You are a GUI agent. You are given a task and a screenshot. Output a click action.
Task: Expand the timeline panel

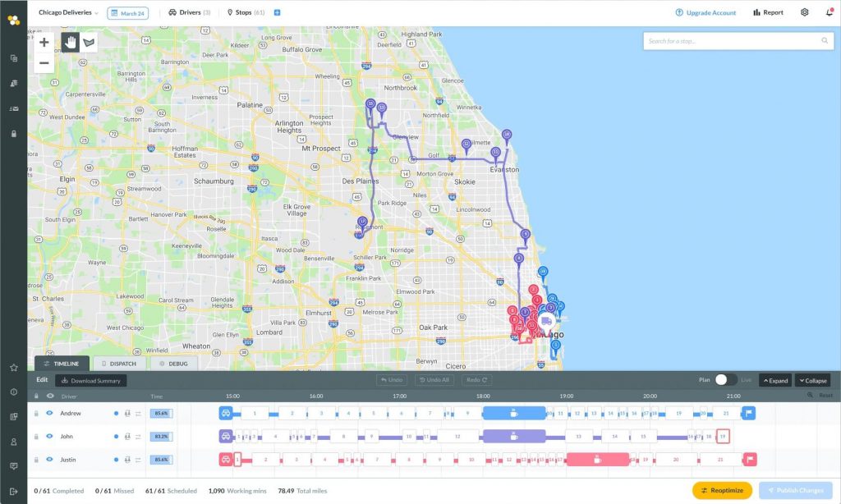[x=775, y=380]
